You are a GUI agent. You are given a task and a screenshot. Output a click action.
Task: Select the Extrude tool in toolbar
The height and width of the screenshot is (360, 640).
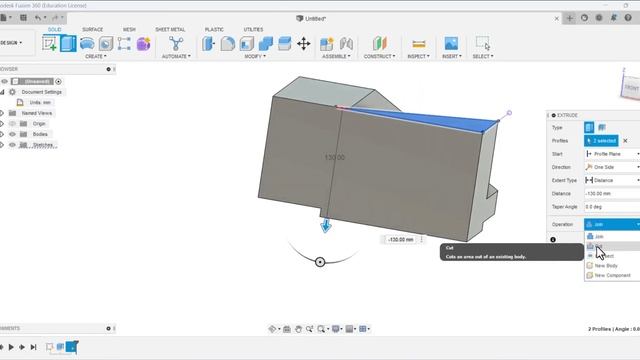[68, 43]
